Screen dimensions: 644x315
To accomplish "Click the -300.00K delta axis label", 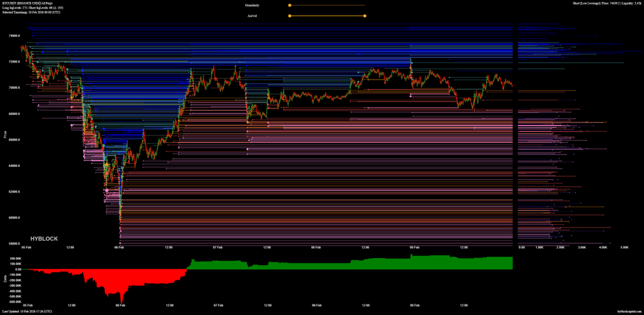I will [x=14, y=285].
